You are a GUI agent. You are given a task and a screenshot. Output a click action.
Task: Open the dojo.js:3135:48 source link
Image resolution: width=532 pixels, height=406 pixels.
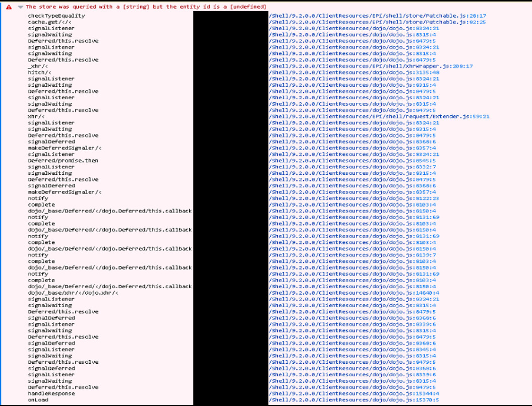click(354, 73)
